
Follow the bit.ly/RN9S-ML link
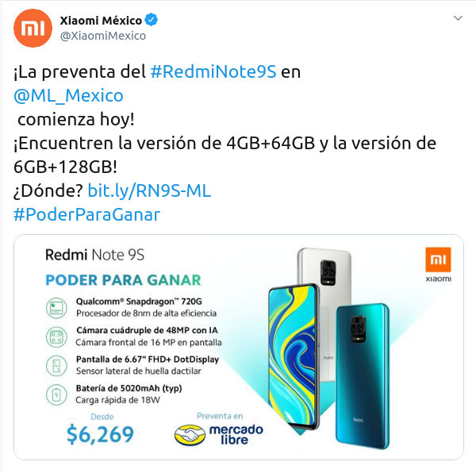point(149,190)
